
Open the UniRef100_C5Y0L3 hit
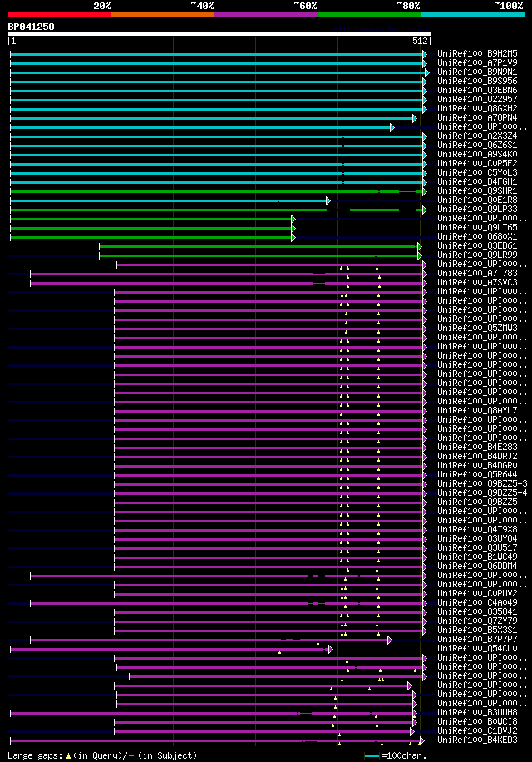477,172
